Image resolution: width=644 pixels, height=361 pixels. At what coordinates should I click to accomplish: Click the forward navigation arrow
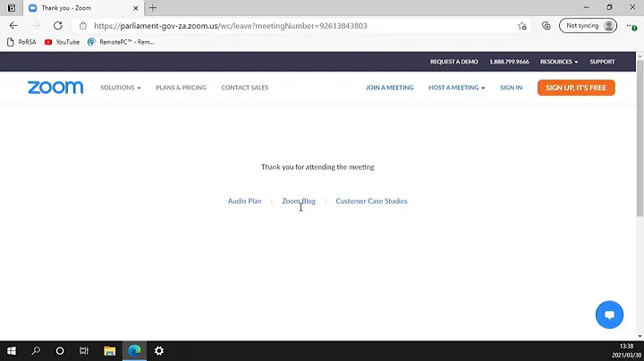(x=36, y=25)
